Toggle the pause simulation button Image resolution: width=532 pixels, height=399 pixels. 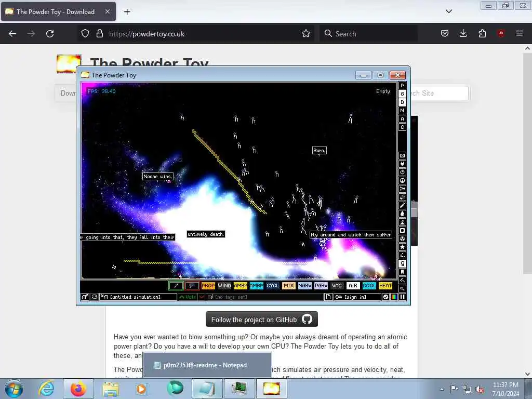(402, 297)
